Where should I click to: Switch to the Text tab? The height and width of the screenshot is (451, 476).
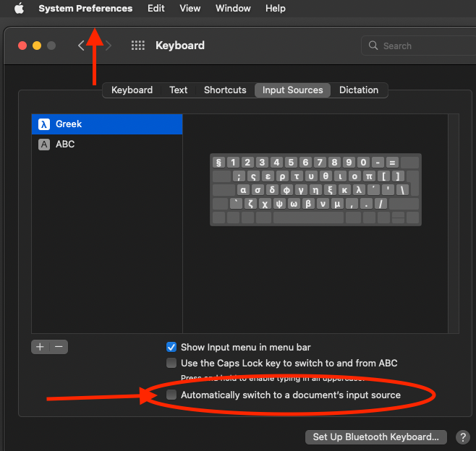click(178, 90)
